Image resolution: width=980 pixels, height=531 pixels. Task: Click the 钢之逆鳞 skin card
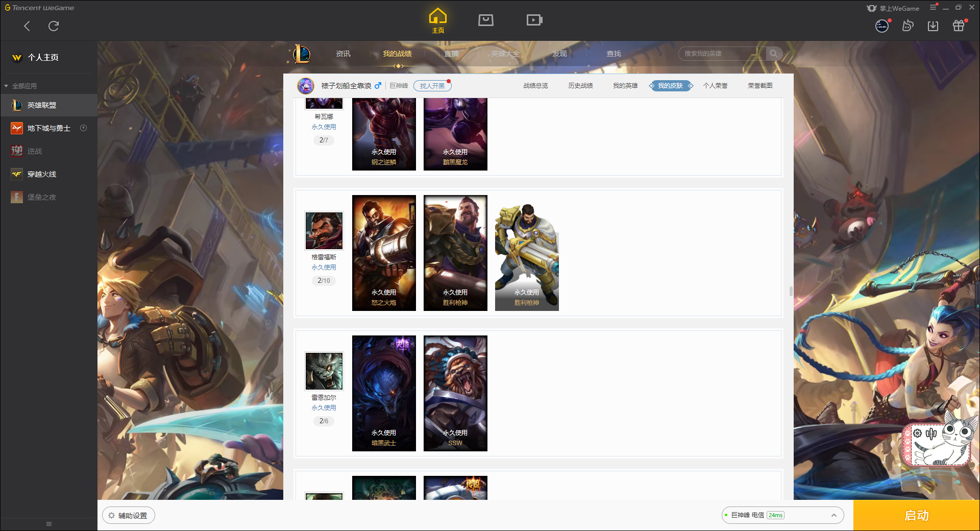[384, 134]
